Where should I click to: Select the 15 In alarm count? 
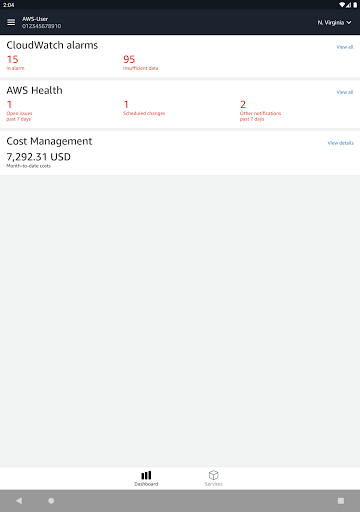tap(15, 62)
